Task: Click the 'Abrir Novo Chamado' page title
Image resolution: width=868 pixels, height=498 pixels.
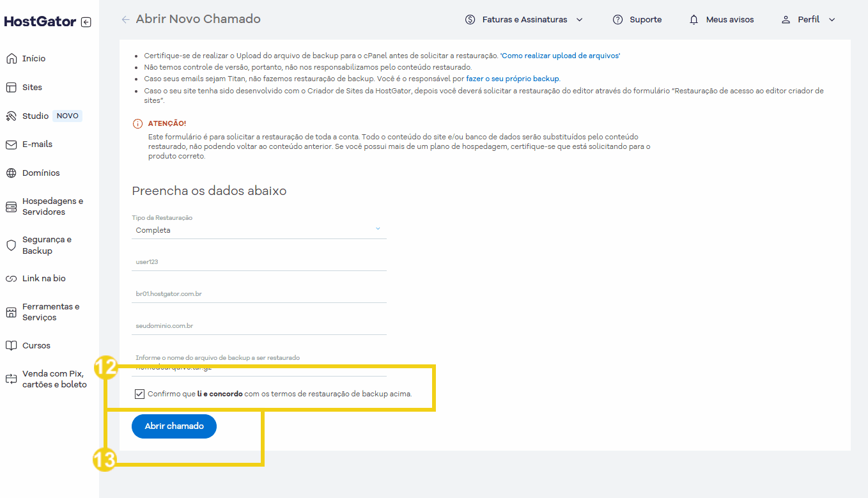Action: (198, 19)
